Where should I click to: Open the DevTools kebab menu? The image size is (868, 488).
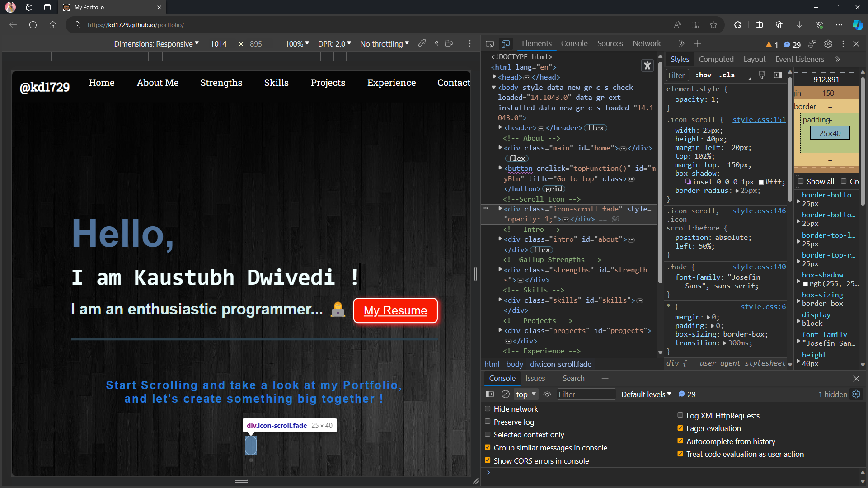(843, 44)
